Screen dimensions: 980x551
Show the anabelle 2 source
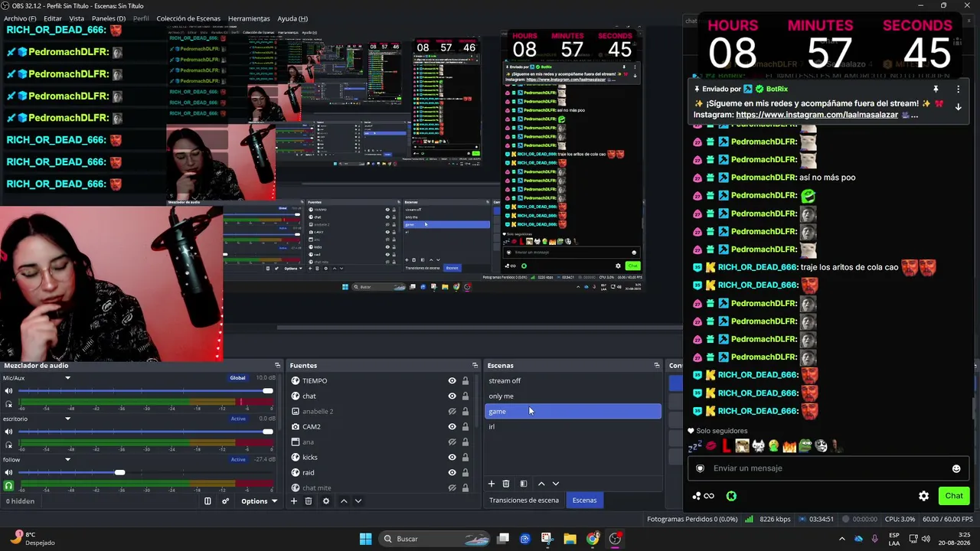coord(452,412)
